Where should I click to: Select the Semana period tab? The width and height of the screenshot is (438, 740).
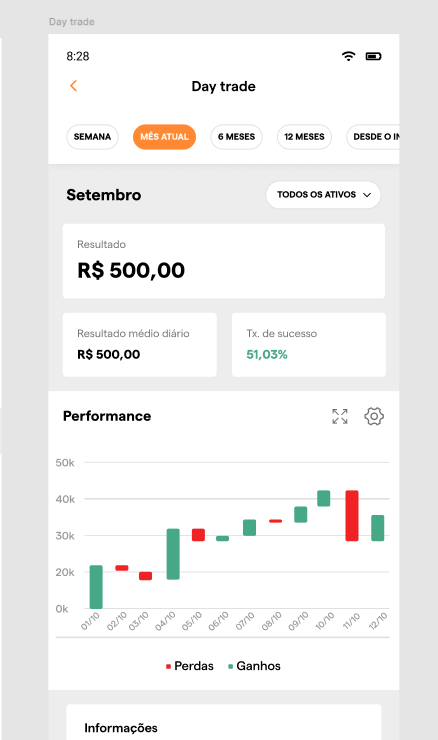[x=92, y=137]
